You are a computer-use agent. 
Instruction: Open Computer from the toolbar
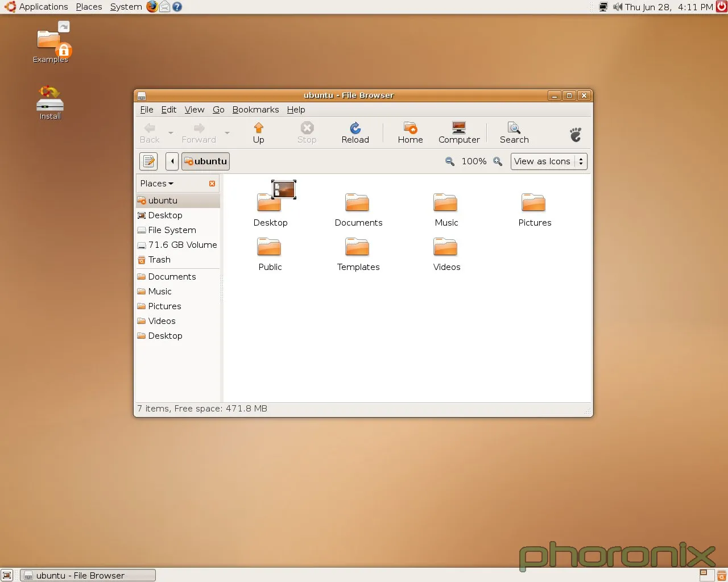coord(459,133)
